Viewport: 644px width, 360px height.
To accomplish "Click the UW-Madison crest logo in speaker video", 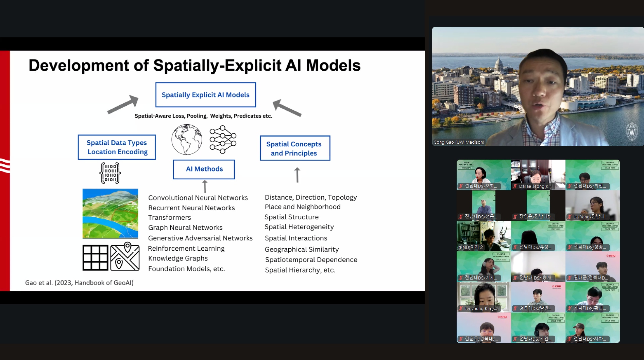I will (632, 132).
